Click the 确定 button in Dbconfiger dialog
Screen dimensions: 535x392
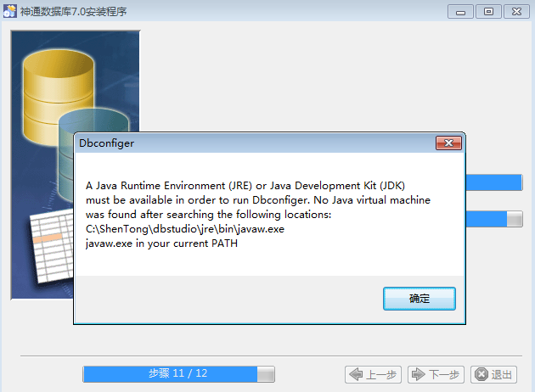(x=419, y=299)
